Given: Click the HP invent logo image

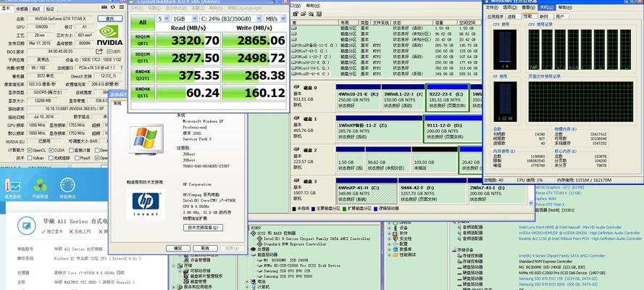Looking at the screenshot, I should (146, 204).
